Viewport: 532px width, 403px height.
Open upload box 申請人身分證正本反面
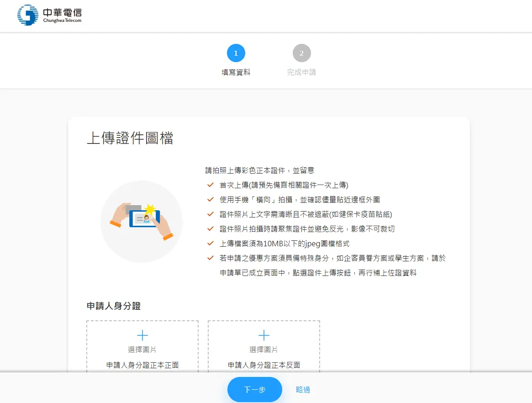pyautogui.click(x=264, y=346)
